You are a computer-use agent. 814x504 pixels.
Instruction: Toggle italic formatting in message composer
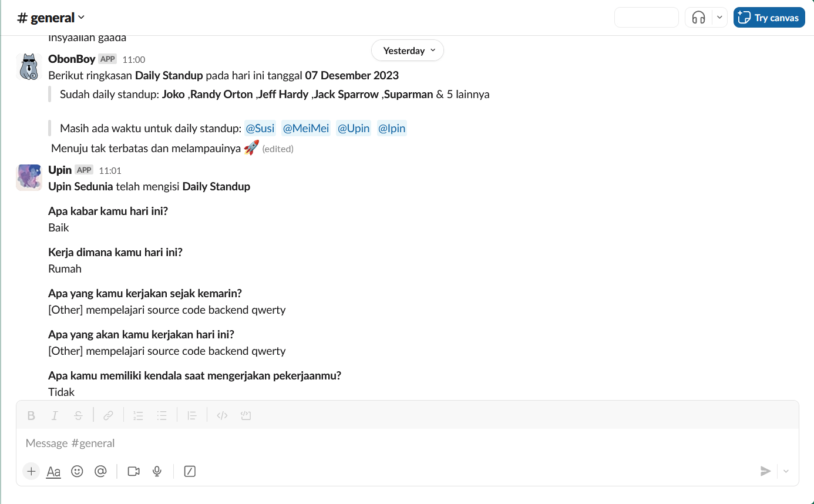55,416
